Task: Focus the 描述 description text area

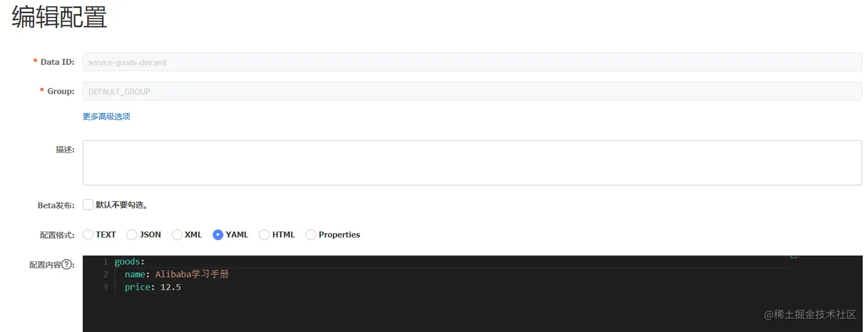Action: tap(472, 163)
